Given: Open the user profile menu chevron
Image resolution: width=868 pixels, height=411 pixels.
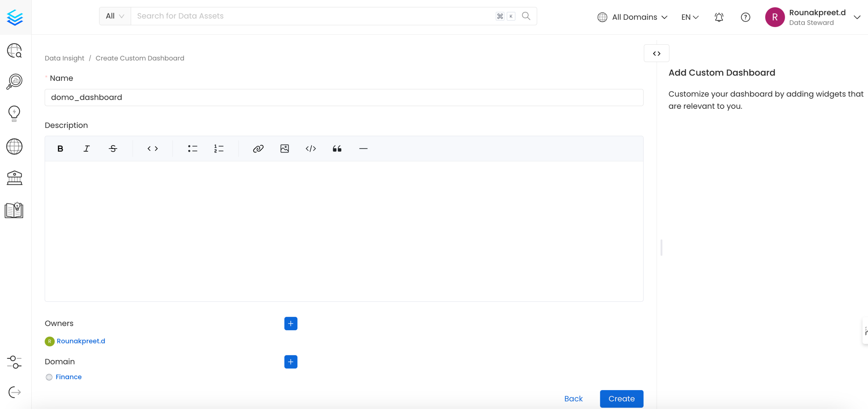Looking at the screenshot, I should click(x=857, y=17).
